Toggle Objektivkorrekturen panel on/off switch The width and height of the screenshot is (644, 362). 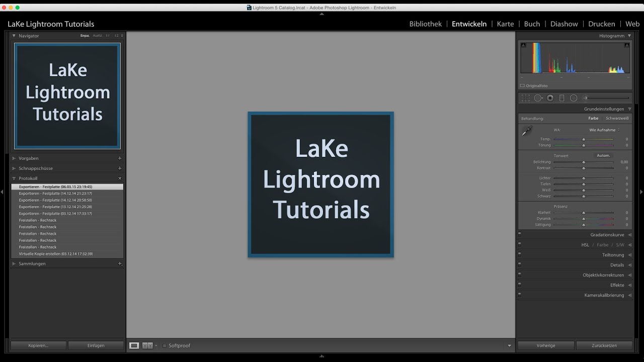[x=520, y=274]
